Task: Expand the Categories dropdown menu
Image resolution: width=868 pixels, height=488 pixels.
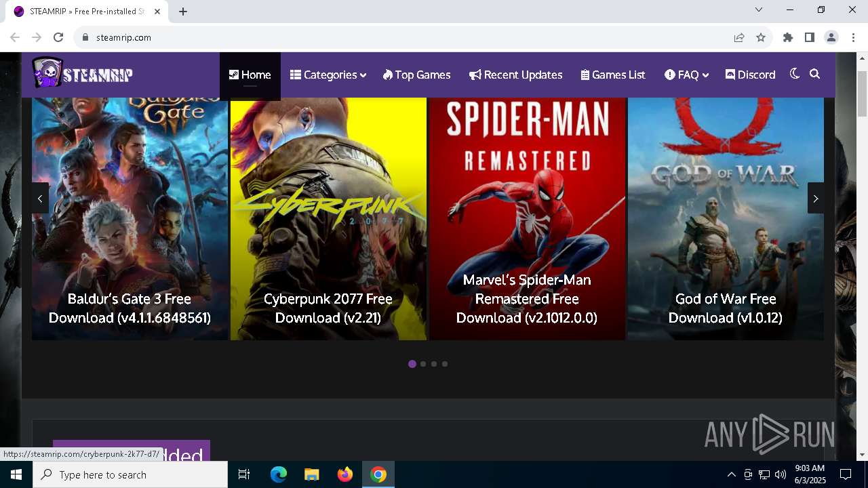Action: [x=328, y=75]
